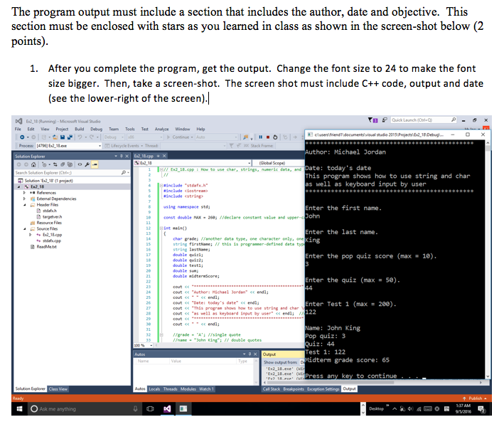Click the Open File toolbar icon
The height and width of the screenshot is (422, 504).
coord(55,137)
